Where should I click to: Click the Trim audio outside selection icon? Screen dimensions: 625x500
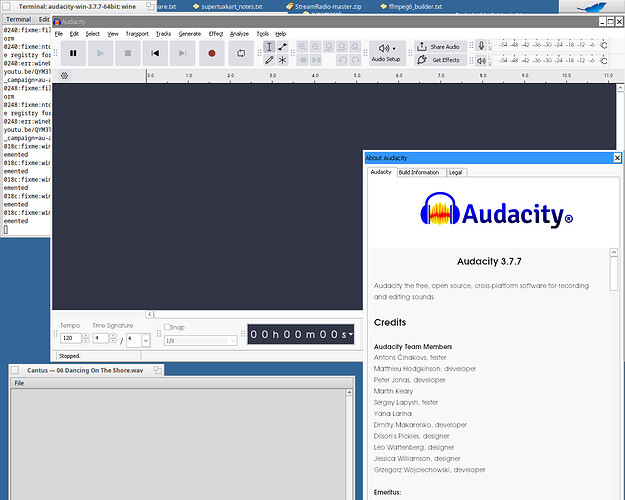coord(303,60)
